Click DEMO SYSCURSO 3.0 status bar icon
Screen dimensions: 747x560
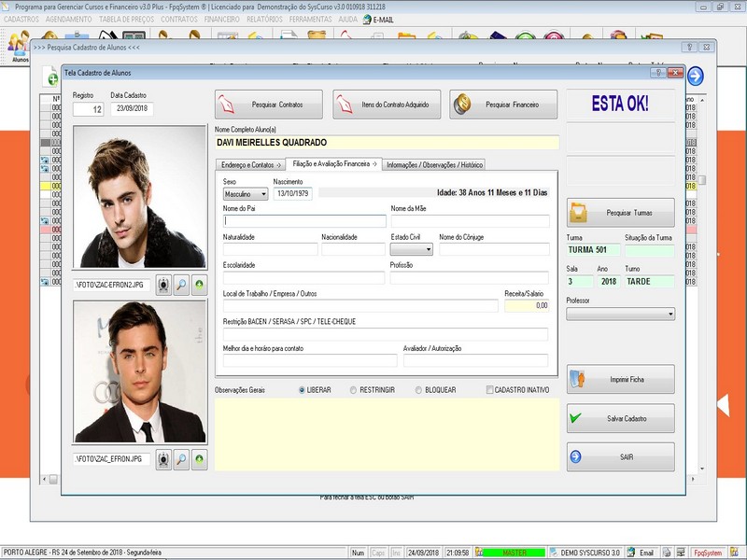coord(554,553)
